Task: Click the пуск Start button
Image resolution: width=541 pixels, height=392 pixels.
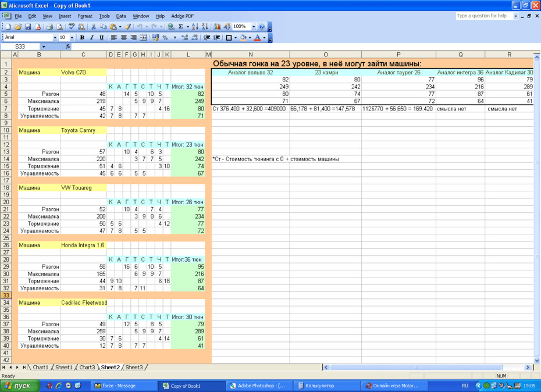Action: click(x=20, y=386)
